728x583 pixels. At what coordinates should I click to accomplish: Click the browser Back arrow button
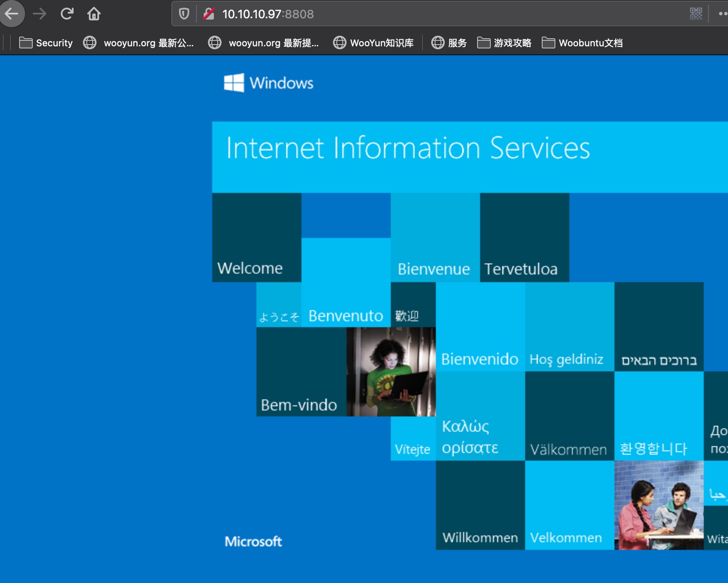(12, 14)
